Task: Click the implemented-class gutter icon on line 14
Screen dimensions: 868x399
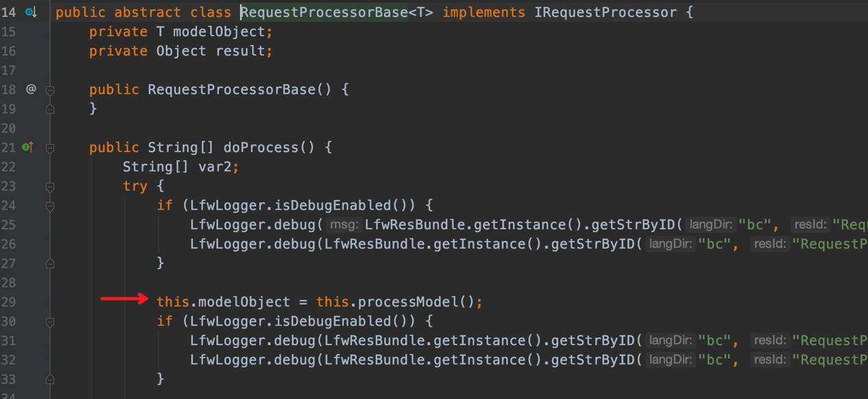Action: pyautogui.click(x=31, y=12)
